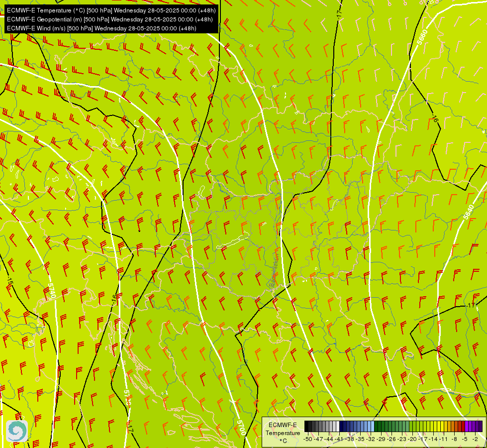This screenshot has height=448, width=487.
Task: Click the -26 value in the legend
Action: 391,439
